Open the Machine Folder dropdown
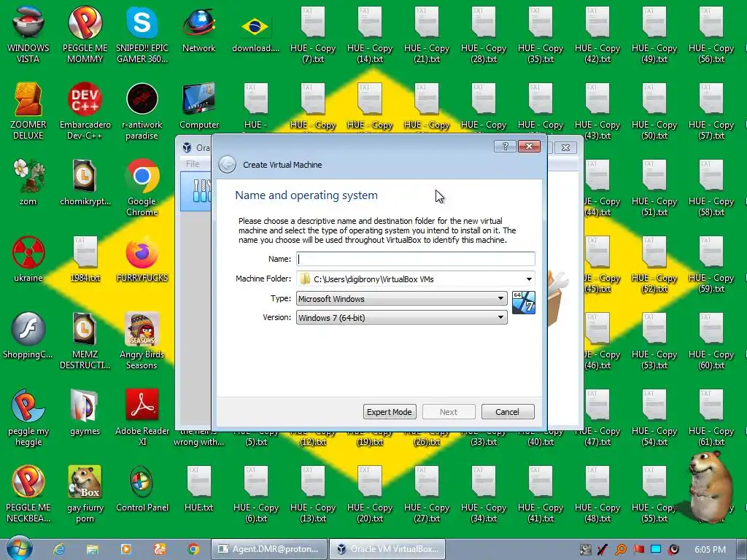 point(529,279)
